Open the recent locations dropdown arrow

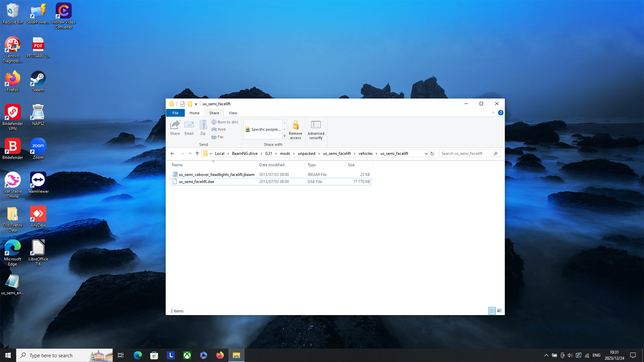click(x=190, y=154)
